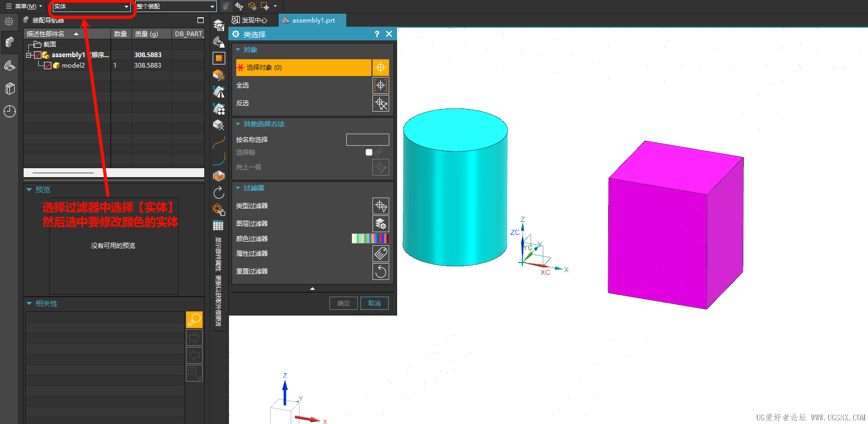Click the 确定 button
This screenshot has height=424, width=868.
(x=344, y=303)
